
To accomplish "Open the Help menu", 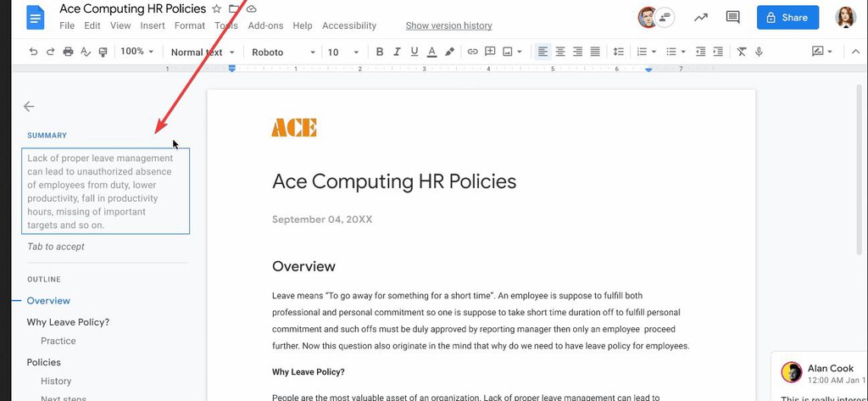I will (303, 25).
